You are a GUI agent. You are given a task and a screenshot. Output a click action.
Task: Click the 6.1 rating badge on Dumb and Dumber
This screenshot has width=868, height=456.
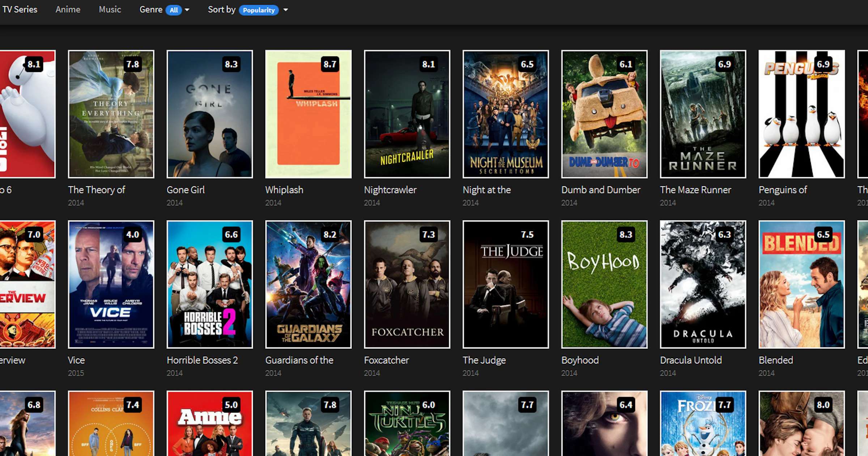click(626, 64)
